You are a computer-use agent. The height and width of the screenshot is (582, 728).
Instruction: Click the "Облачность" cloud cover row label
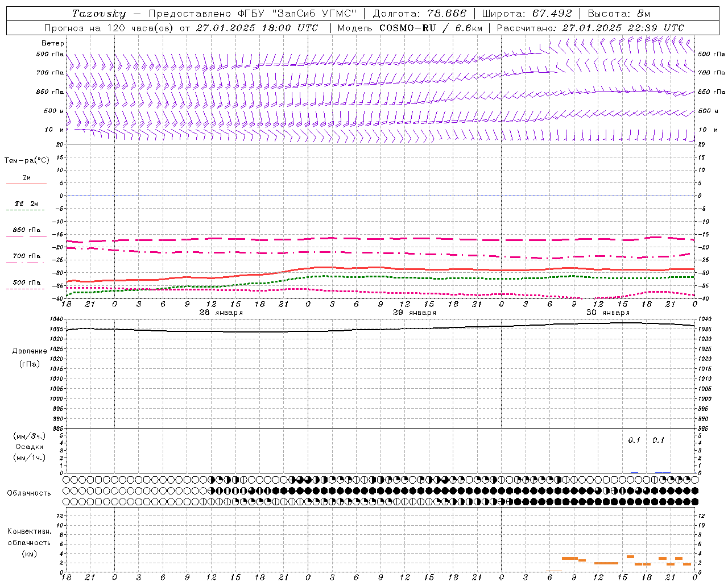29,493
